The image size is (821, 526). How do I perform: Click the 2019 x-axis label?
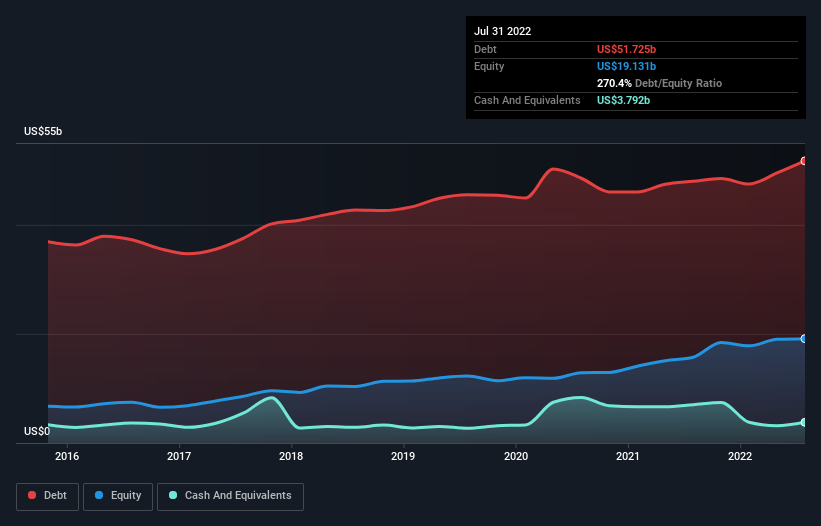(403, 456)
